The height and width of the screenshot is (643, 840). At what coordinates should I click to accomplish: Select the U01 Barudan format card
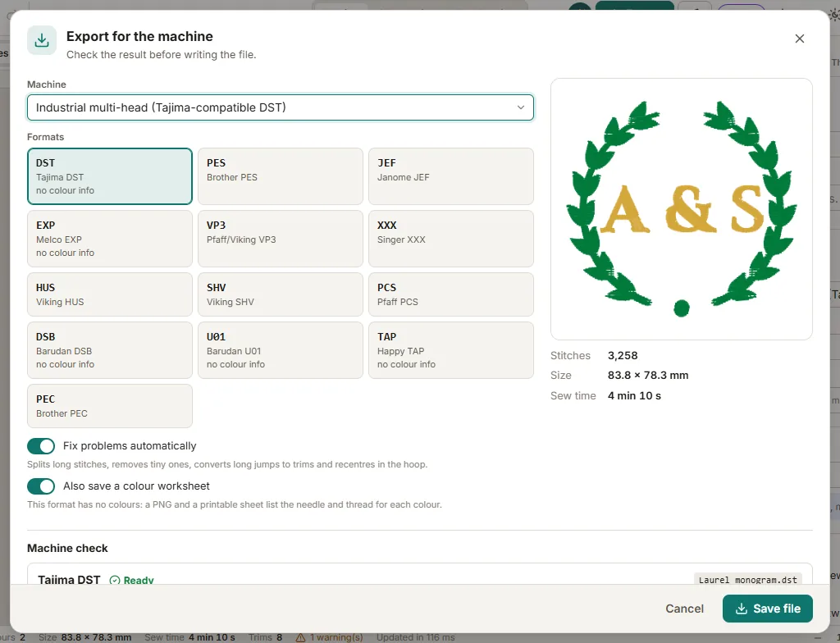click(281, 350)
